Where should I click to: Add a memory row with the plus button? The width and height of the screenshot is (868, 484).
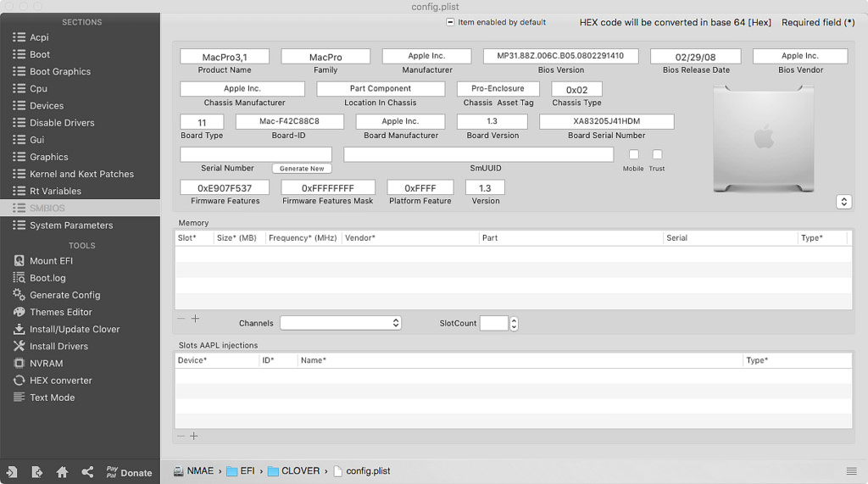tap(196, 319)
